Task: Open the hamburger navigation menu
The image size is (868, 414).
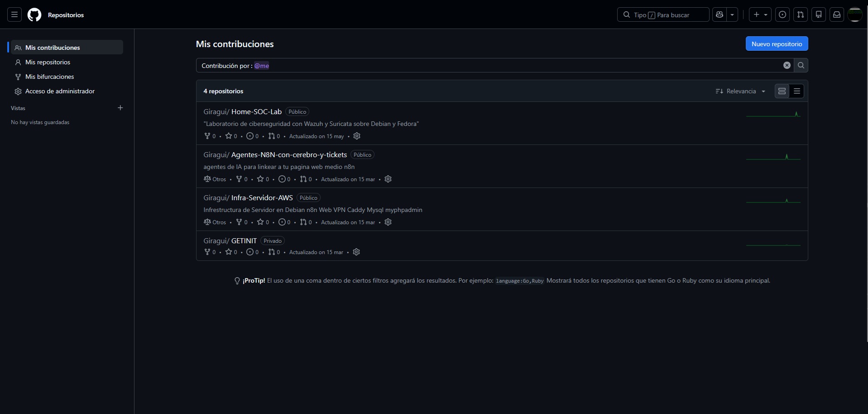Action: [x=14, y=14]
